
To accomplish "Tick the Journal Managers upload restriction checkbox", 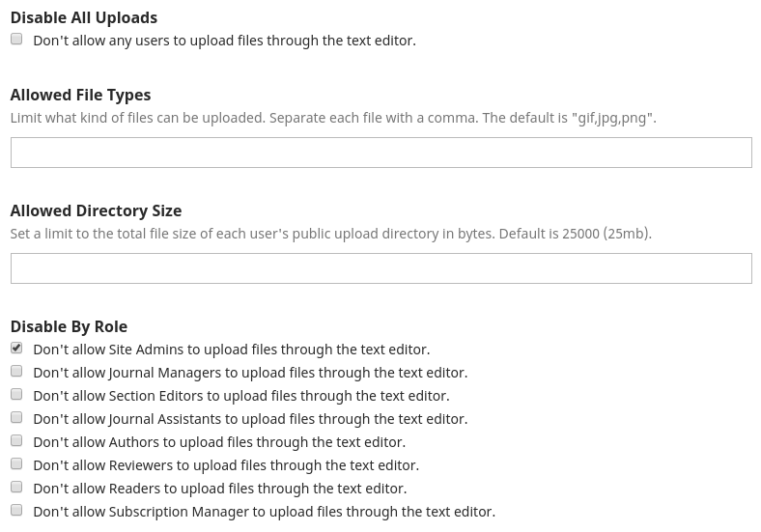I will click(16, 372).
